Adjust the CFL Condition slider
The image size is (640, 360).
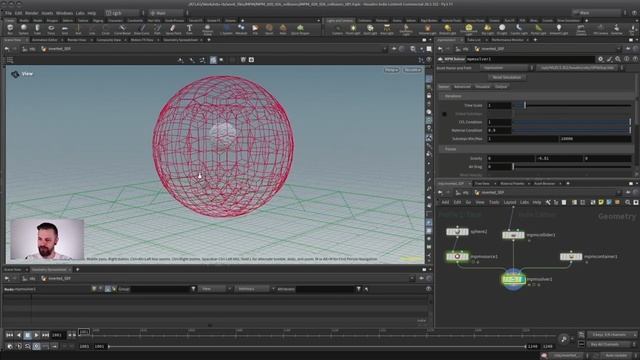[572, 122]
